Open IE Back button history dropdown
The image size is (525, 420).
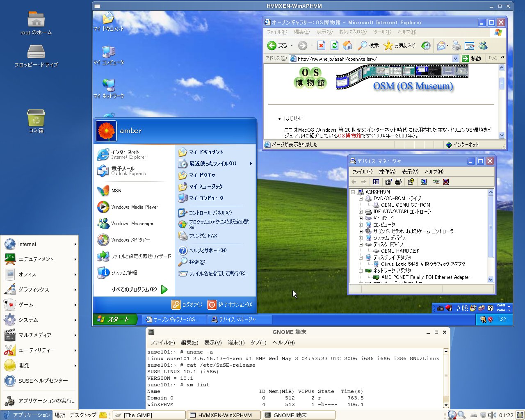[x=292, y=46]
